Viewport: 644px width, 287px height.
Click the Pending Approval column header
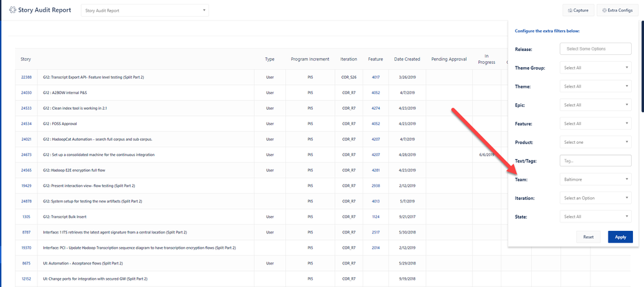pyautogui.click(x=449, y=59)
